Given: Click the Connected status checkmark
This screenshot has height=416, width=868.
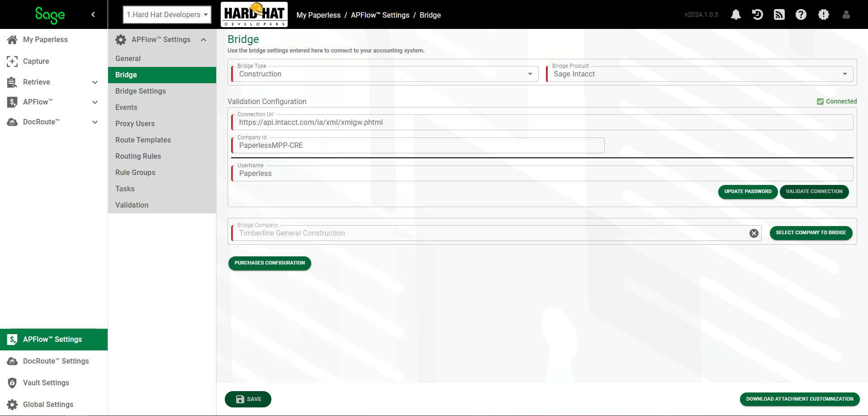Looking at the screenshot, I should 820,101.
